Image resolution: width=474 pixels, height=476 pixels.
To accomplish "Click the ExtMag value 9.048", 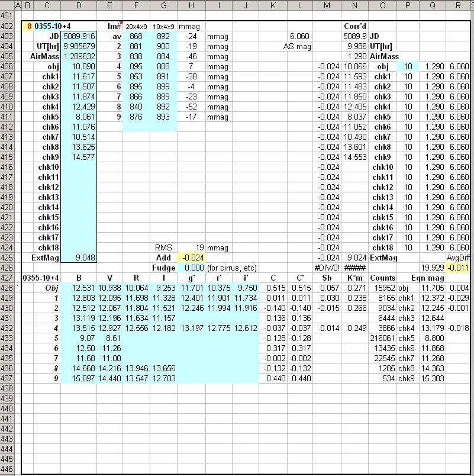I will coord(79,258).
